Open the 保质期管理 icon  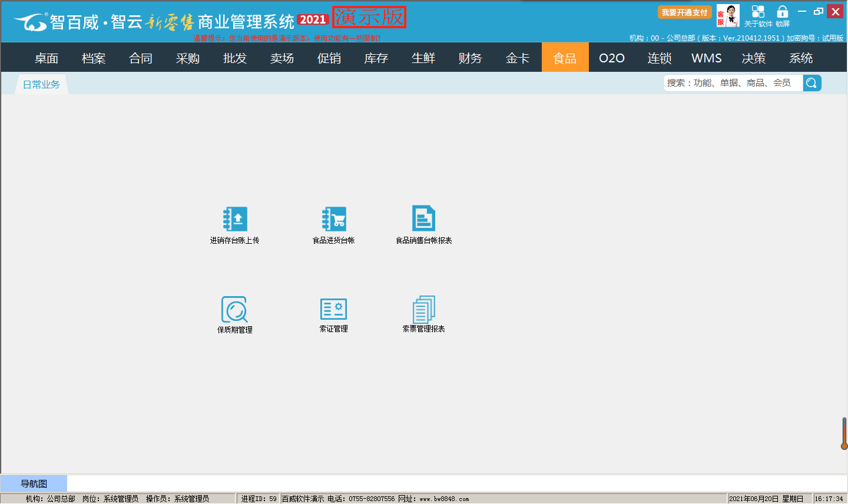(x=234, y=309)
